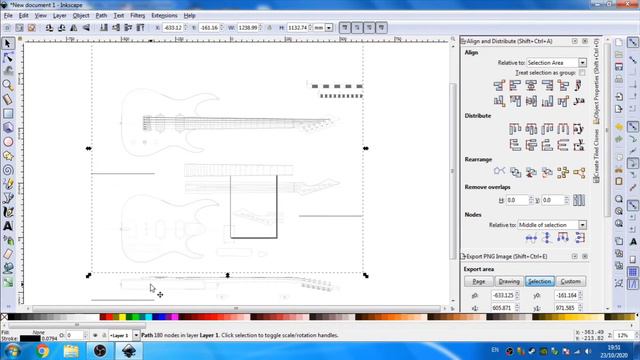Open Nodes 'Relative to' Middle of selection dropdown

(582, 225)
